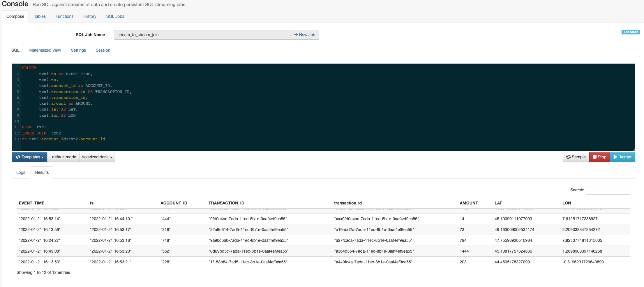
Task: Sort by EVENT_TIME column header
Action: 32,203
